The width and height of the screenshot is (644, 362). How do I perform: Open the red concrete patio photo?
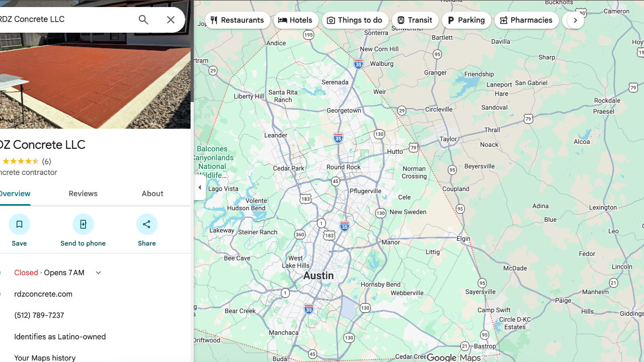click(95, 80)
